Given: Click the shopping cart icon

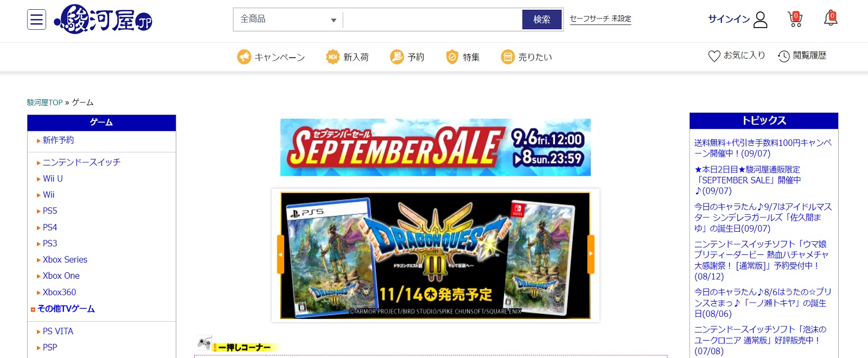Looking at the screenshot, I should click(795, 20).
